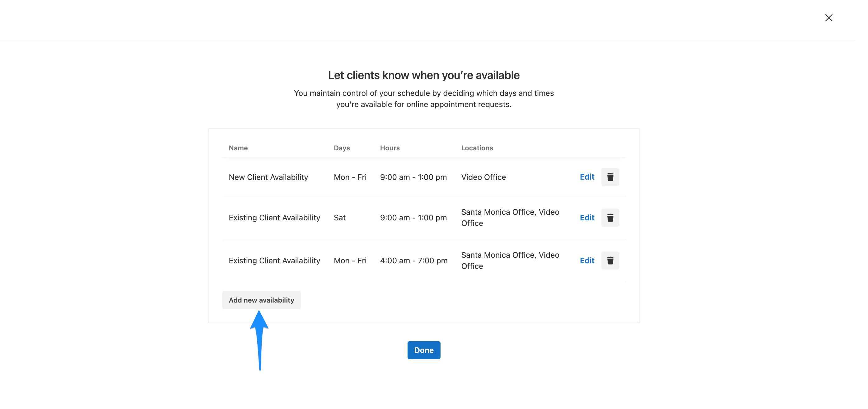The width and height of the screenshot is (868, 409).
Task: Select the New Client Availability row
Action: point(268,177)
